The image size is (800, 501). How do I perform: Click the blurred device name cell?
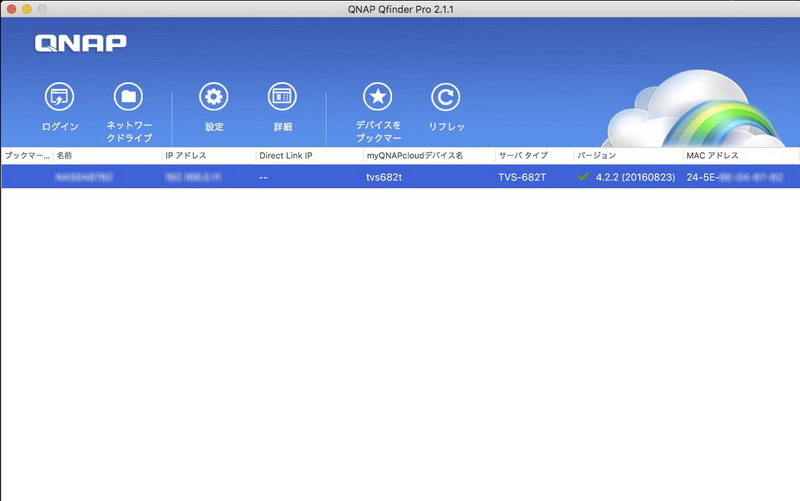84,177
